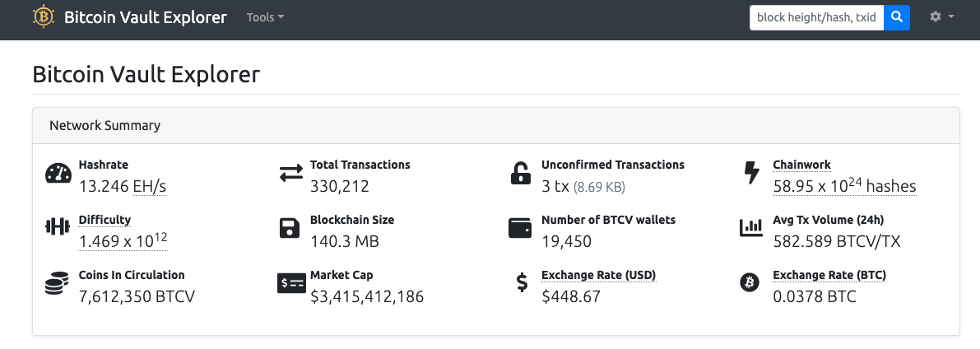Click the Exchange Rate BTC bitcoin icon
980x349 pixels.
point(749,283)
